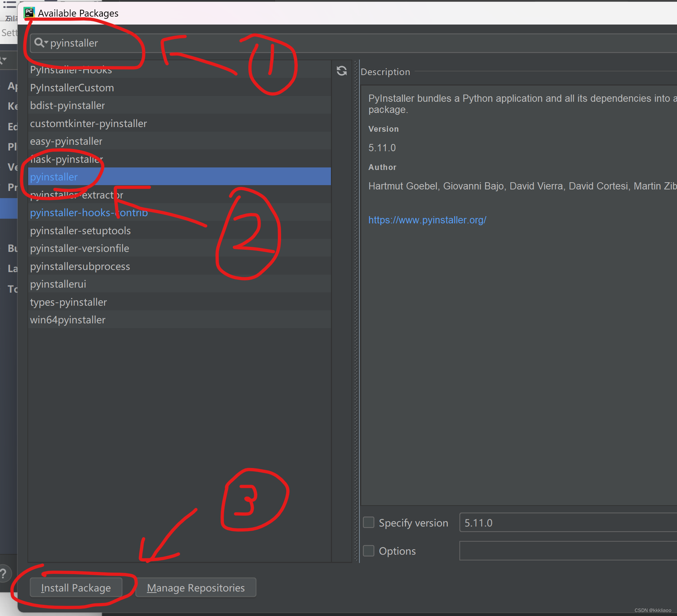Click the help question mark button

(4, 573)
